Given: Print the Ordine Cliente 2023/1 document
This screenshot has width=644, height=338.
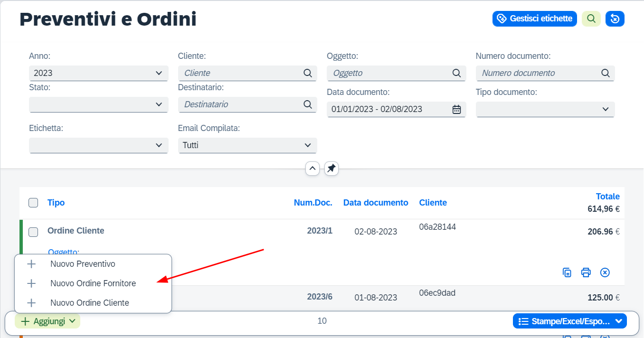Looking at the screenshot, I should [586, 272].
